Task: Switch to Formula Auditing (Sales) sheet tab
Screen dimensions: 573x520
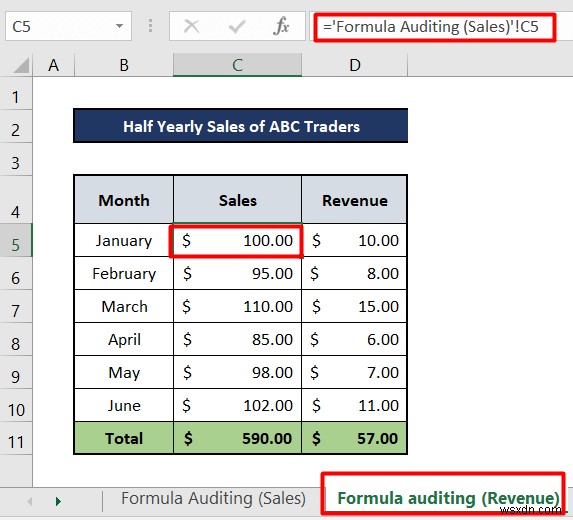Action: pos(213,498)
